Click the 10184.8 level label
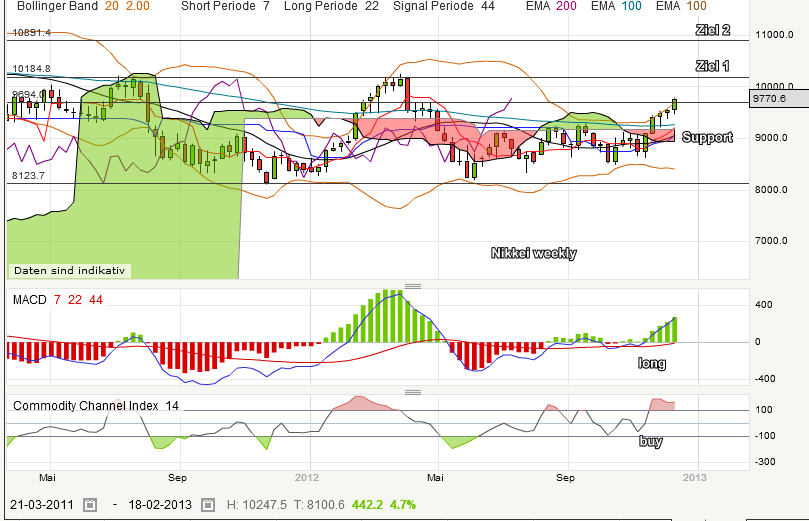809x521 pixels. click(x=31, y=69)
